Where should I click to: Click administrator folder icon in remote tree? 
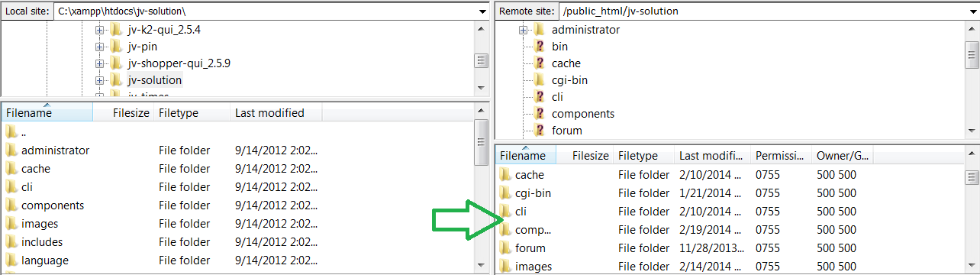click(540, 30)
